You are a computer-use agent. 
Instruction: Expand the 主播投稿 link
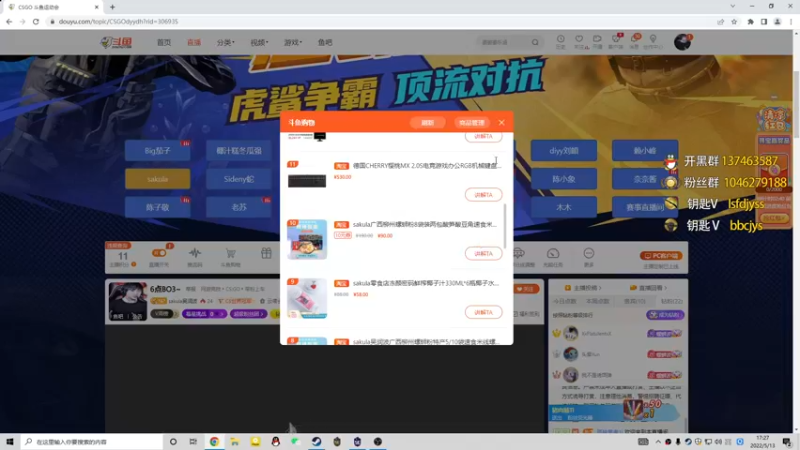pos(583,288)
